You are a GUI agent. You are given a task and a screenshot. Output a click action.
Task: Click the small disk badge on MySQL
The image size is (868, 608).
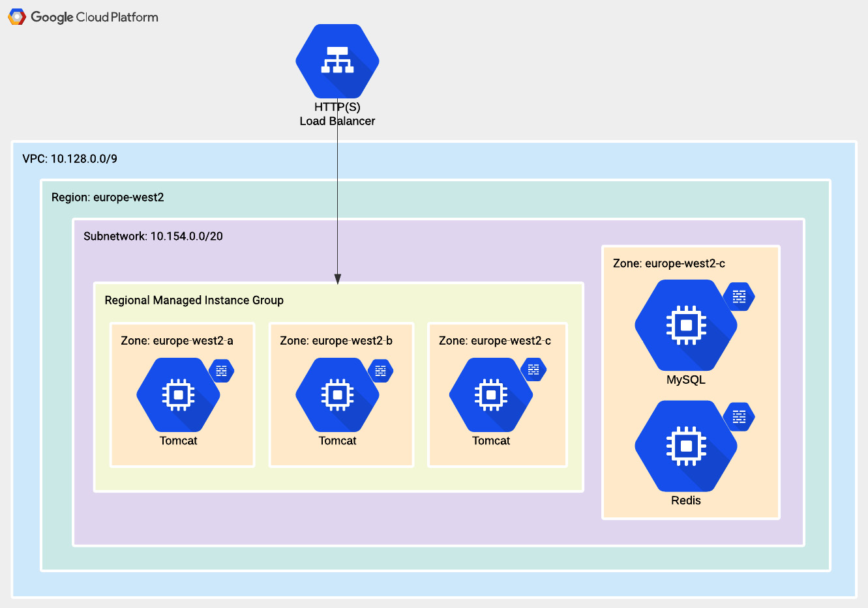tap(739, 297)
